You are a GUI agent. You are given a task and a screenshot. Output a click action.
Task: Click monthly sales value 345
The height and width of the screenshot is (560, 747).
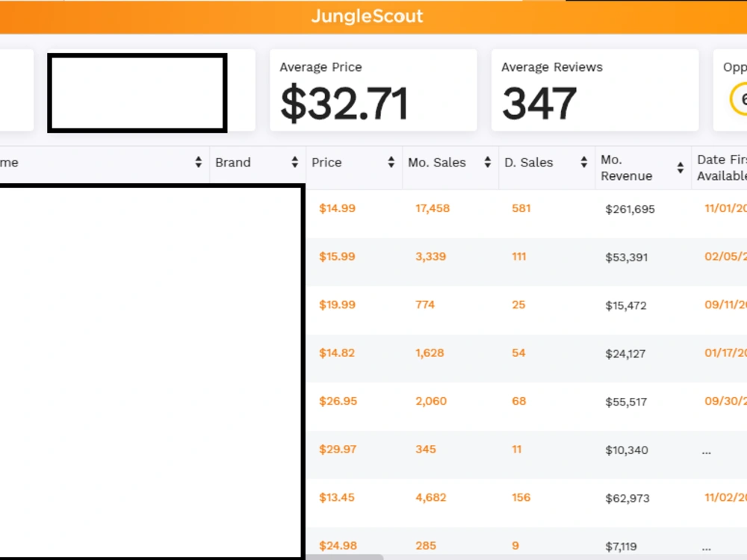[x=426, y=449]
